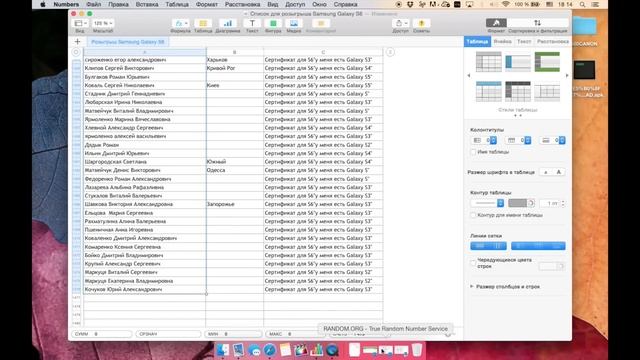Screen dimensions: 640x360
Task: Open the Расстановка menu in the menu bar
Action: [242, 4]
